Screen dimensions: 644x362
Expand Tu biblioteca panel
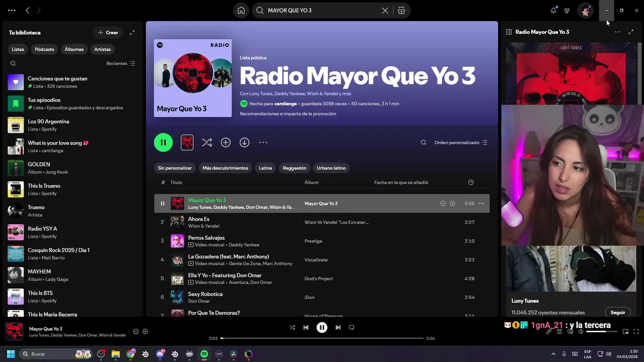(x=132, y=32)
